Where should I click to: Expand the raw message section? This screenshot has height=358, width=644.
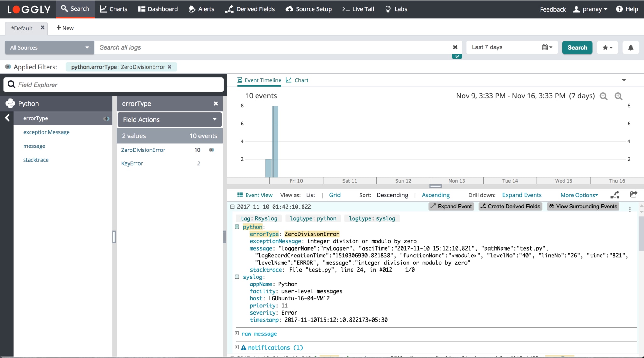pyautogui.click(x=237, y=333)
